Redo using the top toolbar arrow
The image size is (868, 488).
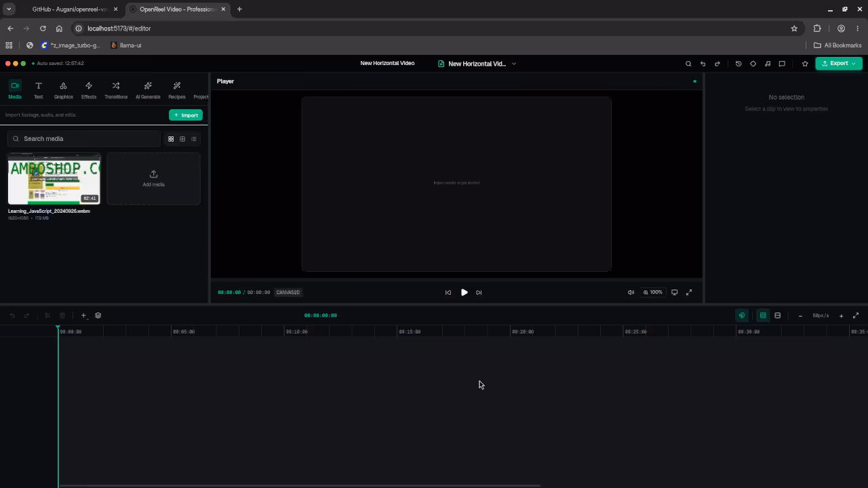(717, 64)
